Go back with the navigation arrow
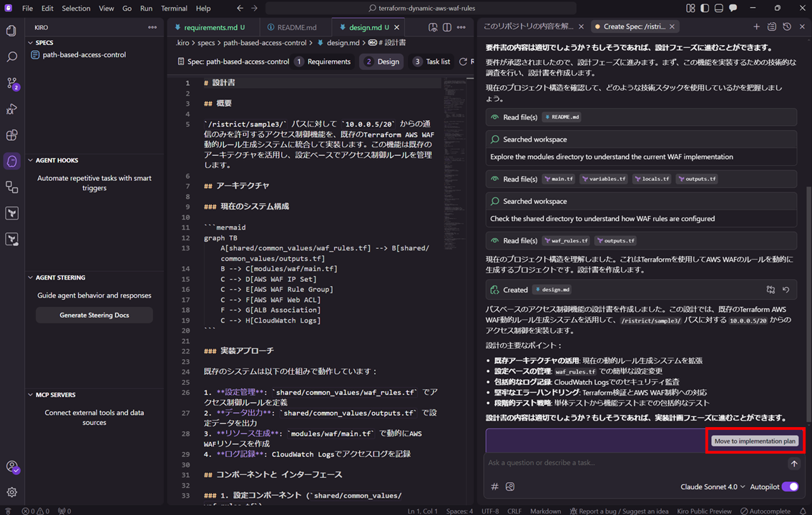 point(240,9)
